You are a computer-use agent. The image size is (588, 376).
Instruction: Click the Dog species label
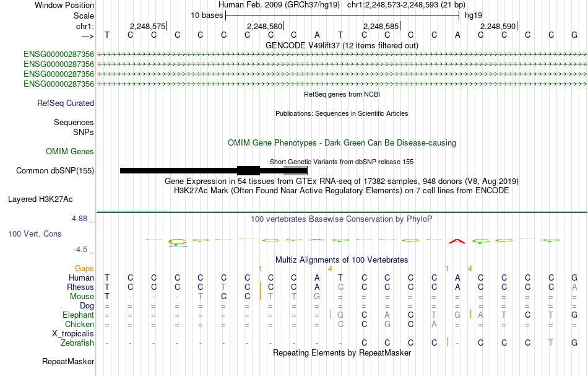click(87, 306)
